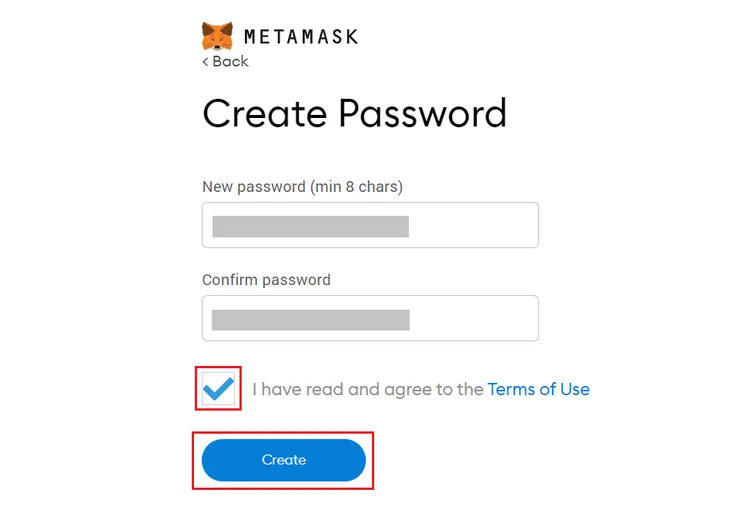Click the masked text in Confirm password field
The width and height of the screenshot is (740, 514).
(x=310, y=319)
